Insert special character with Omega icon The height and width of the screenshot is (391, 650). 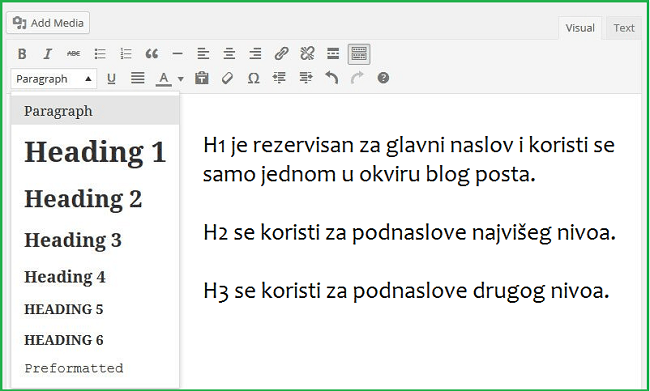(253, 78)
